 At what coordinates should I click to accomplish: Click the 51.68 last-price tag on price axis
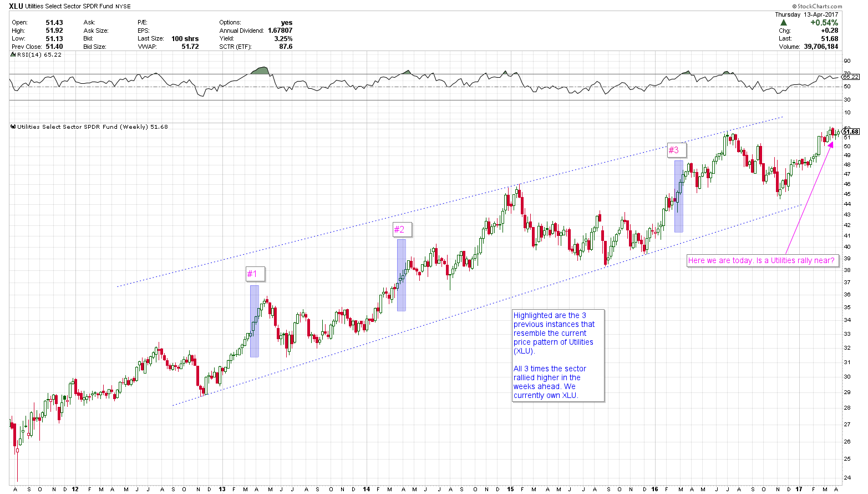pyautogui.click(x=850, y=132)
